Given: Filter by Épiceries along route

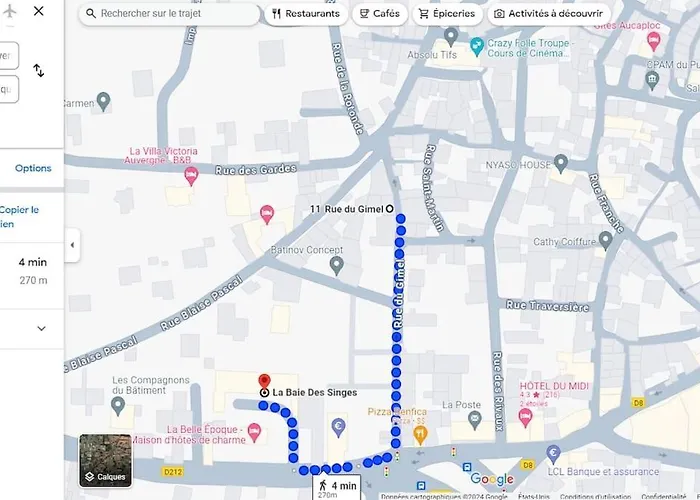Looking at the screenshot, I should click(446, 14).
